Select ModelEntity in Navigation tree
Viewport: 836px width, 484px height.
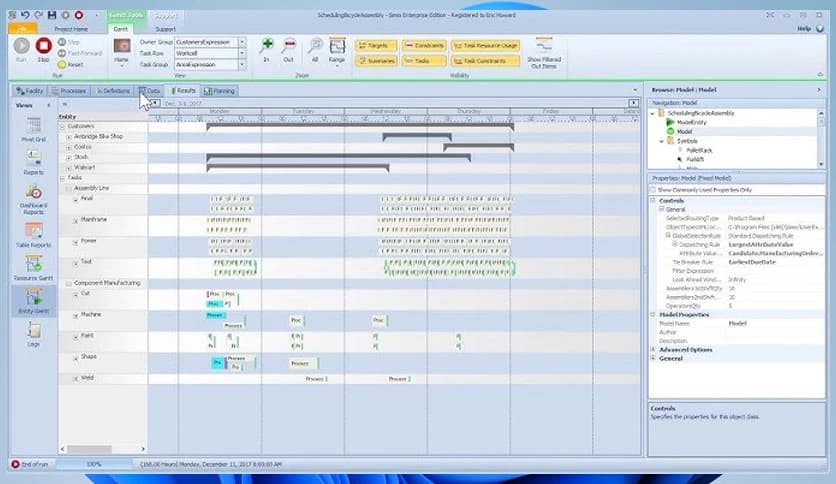click(x=691, y=122)
